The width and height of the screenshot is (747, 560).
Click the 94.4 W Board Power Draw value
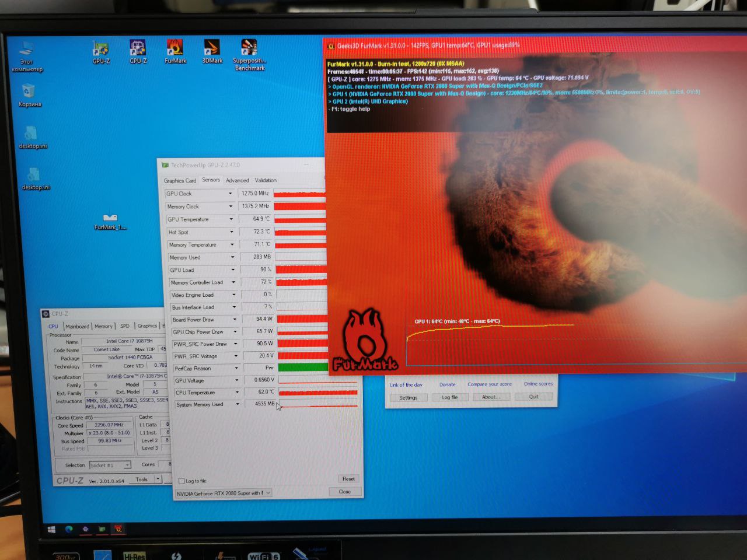click(259, 319)
